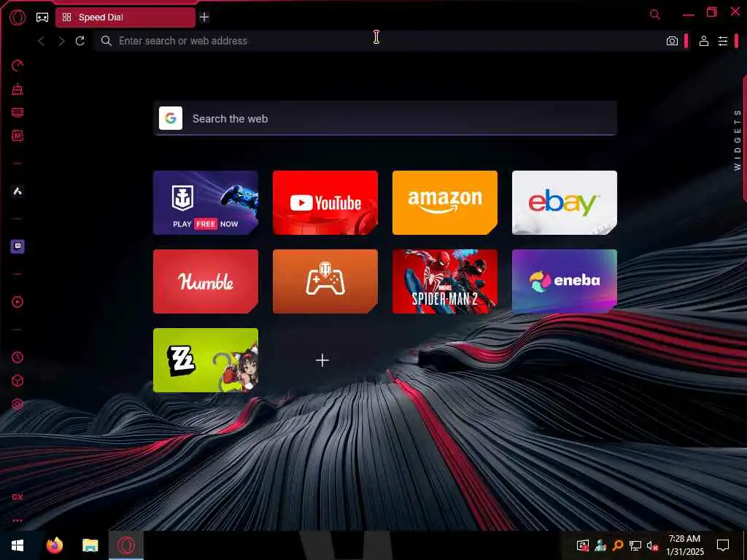Open Extensions cube icon in sidebar
Screen dimensions: 747x560
tap(18, 381)
